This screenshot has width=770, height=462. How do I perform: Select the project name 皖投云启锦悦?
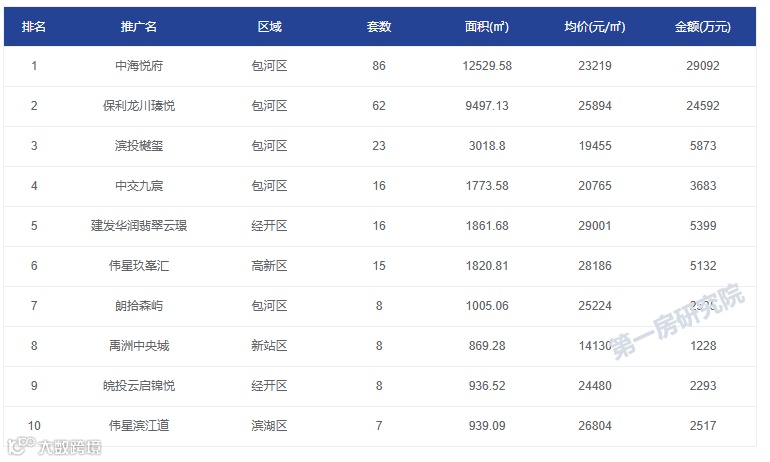click(x=139, y=386)
